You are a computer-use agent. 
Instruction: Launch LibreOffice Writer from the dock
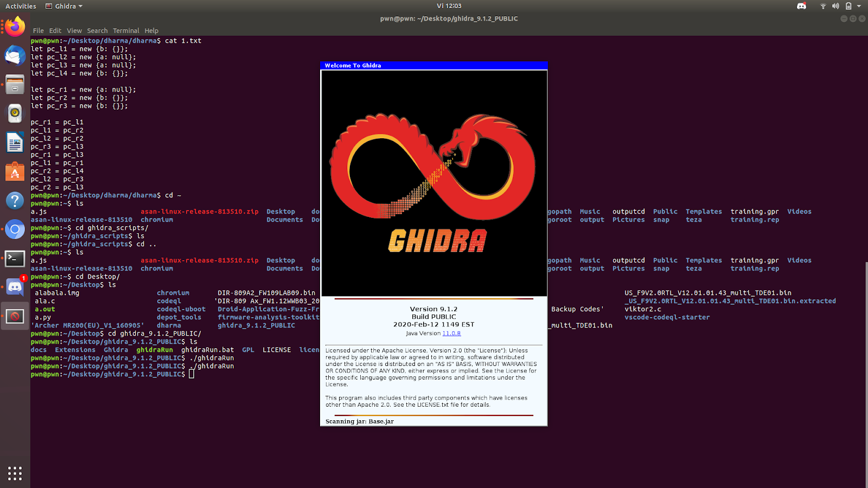15,143
